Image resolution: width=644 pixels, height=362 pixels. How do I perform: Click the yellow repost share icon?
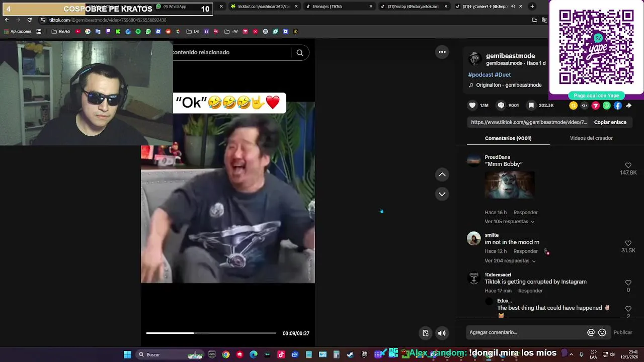[x=573, y=106]
